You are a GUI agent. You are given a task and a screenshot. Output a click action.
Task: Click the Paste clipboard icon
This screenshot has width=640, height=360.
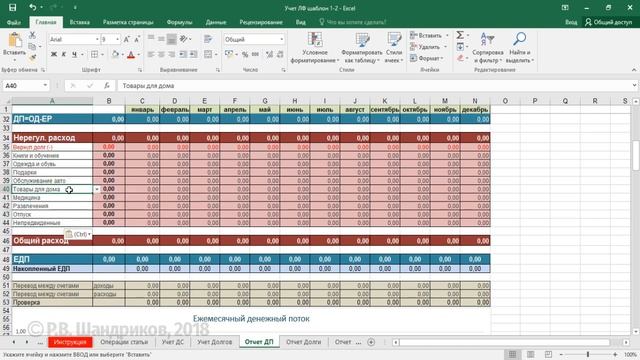[15, 40]
